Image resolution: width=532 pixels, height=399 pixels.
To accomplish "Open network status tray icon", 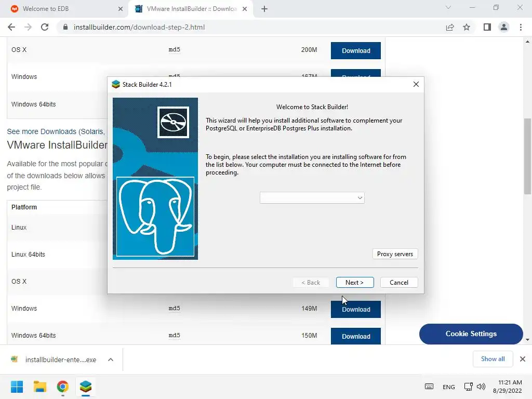I will 468,387.
